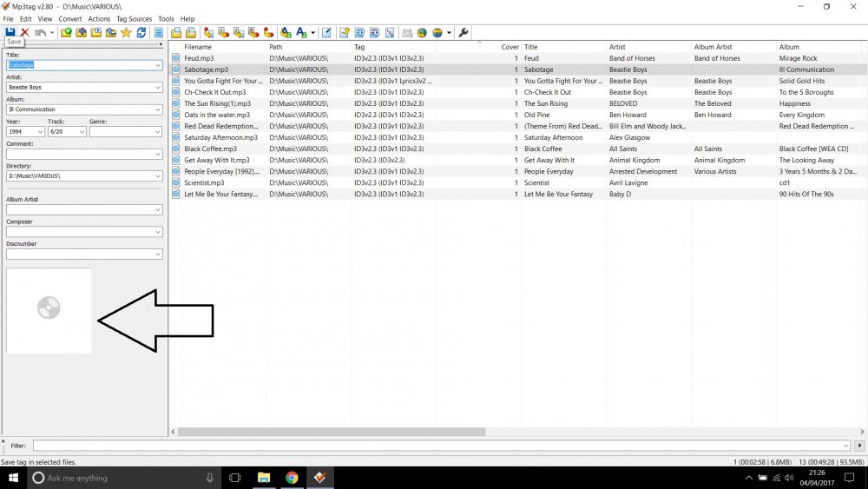Expand the Year field dropdown
Viewport: 868px width, 489px height.
point(40,131)
